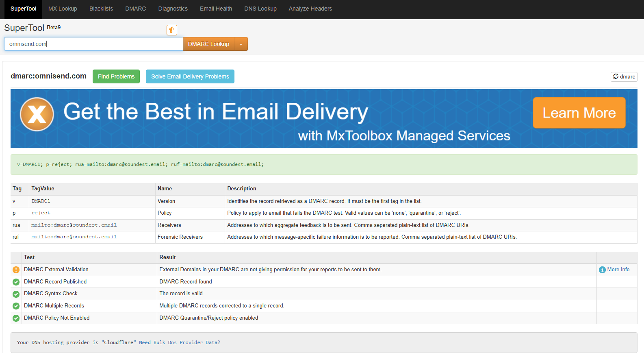Open More Info for External Validation
This screenshot has width=644, height=353.
(614, 270)
